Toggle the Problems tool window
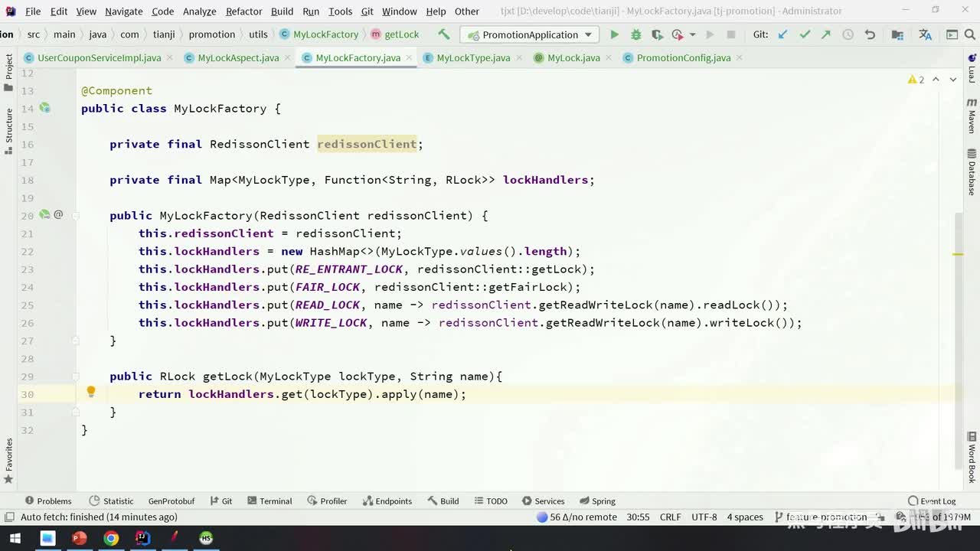The image size is (980, 551). click(48, 501)
